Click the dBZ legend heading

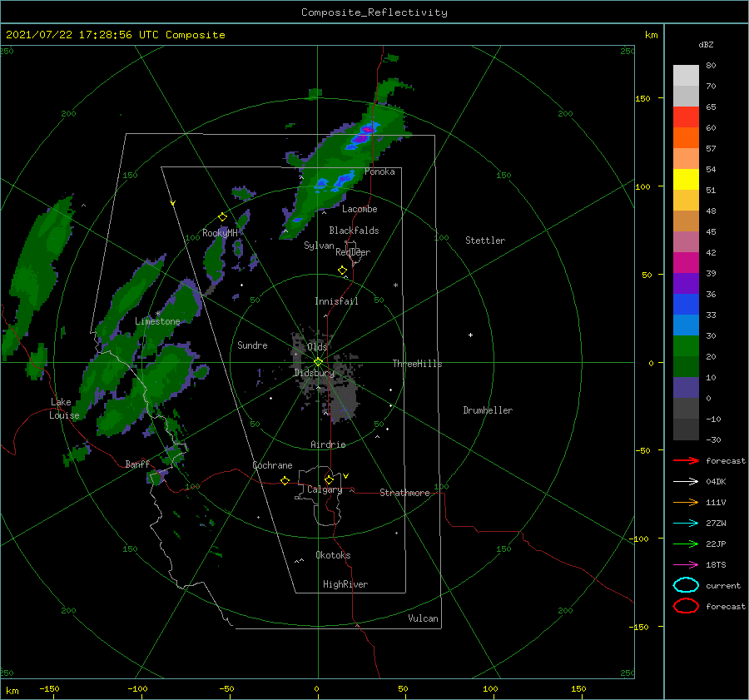[x=706, y=44]
